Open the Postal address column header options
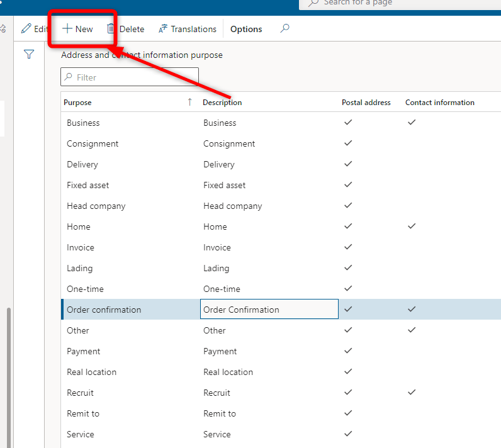 (366, 103)
